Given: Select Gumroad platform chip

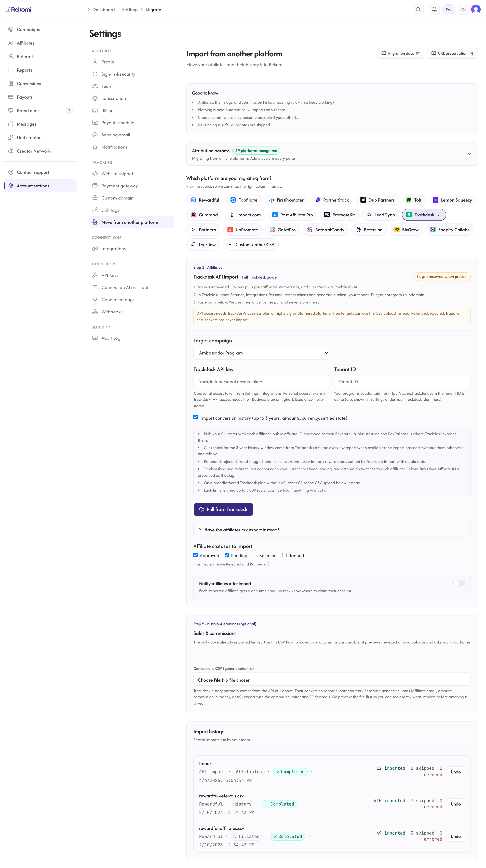Looking at the screenshot, I should (204, 215).
